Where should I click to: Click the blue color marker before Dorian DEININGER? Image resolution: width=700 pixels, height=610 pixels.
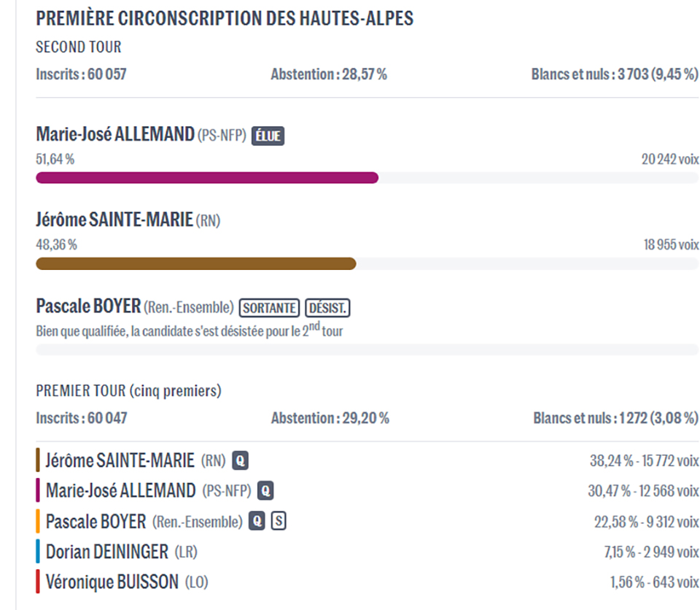pyautogui.click(x=37, y=552)
